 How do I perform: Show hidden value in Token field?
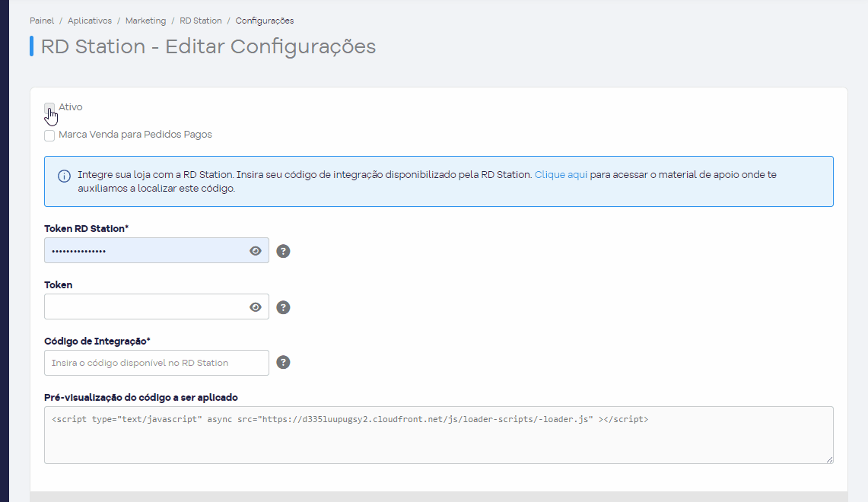tap(255, 307)
